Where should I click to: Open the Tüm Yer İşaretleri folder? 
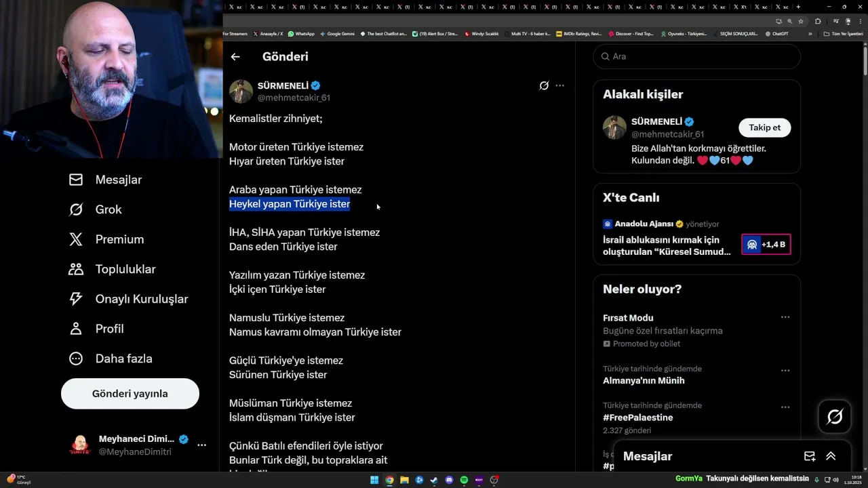(844, 33)
